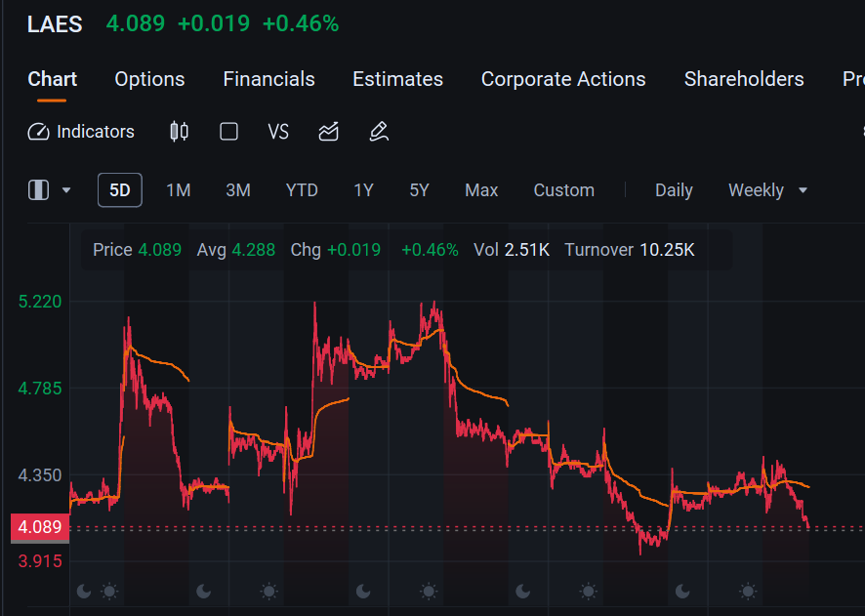Open the VS compare tool
The width and height of the screenshot is (865, 616).
point(278,132)
